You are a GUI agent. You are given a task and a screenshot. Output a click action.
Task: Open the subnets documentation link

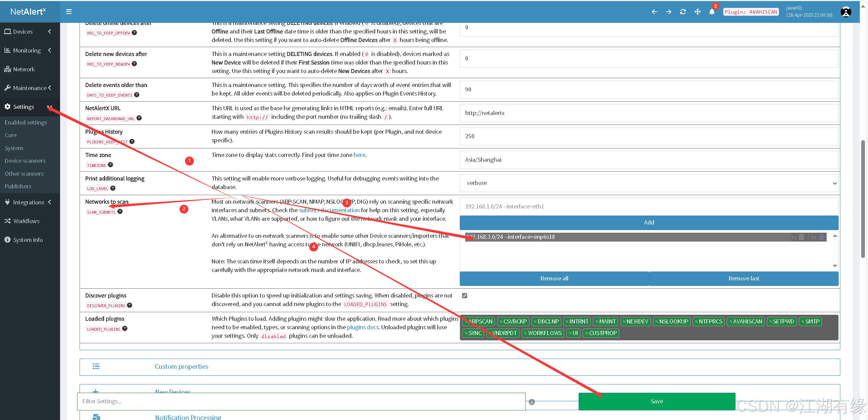pos(329,210)
